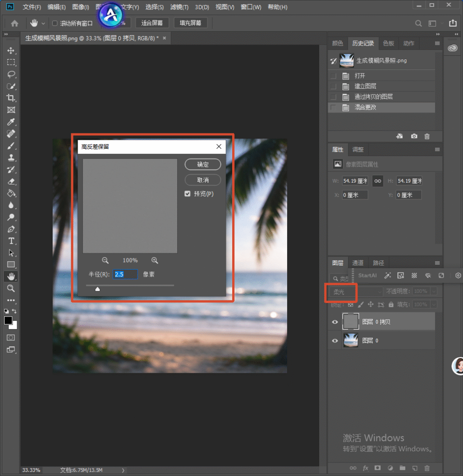Switch to the 通道 tab

click(357, 263)
